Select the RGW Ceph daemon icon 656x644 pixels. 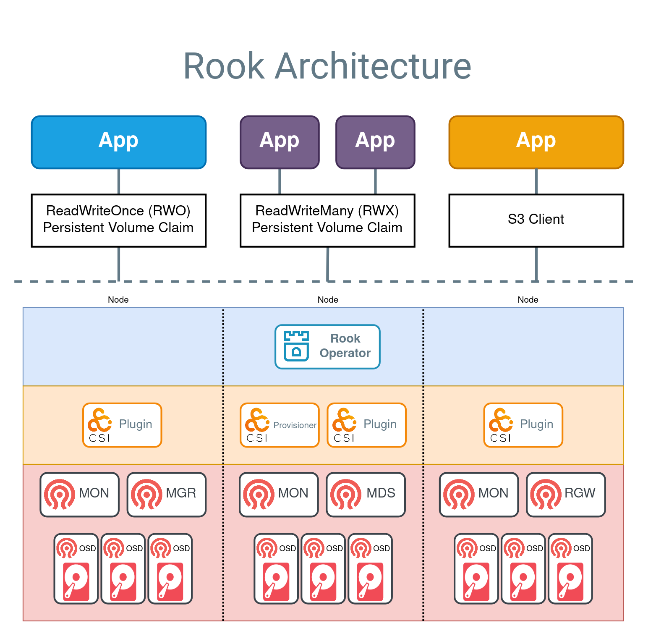click(546, 494)
